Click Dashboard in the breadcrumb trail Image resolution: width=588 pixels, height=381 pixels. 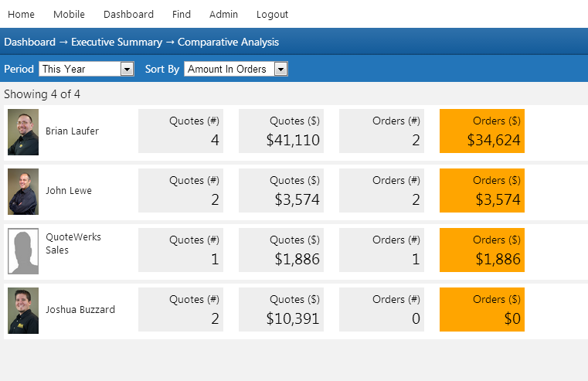pos(29,43)
